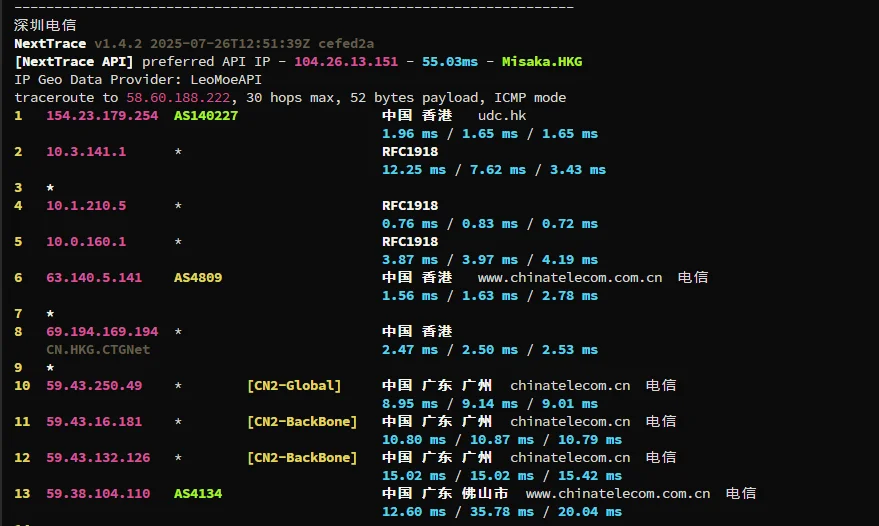879x526 pixels.
Task: Click the 59.43.16.181 address
Action: pyautogui.click(x=94, y=421)
